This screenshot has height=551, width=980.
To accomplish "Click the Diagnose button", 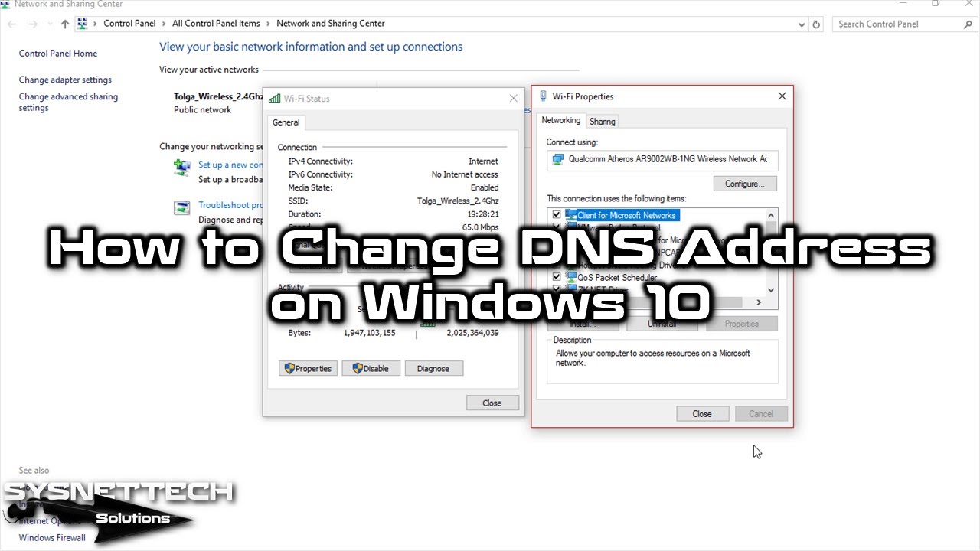I will 433,368.
